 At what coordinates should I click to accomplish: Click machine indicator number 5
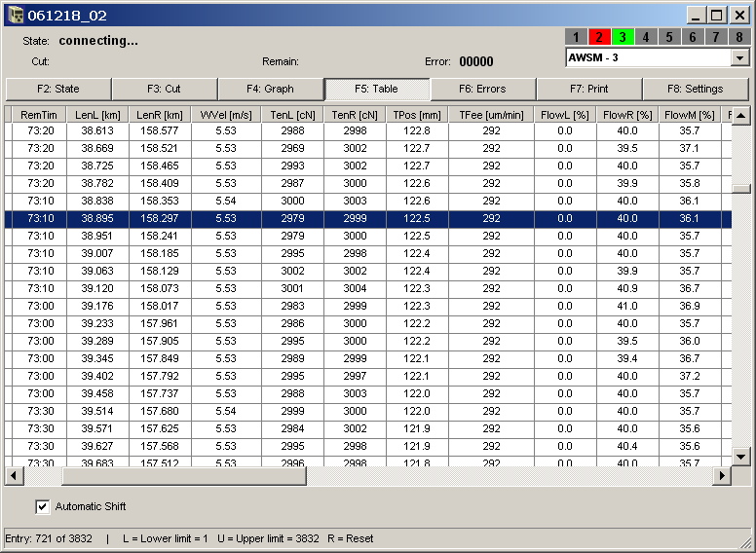pos(669,37)
